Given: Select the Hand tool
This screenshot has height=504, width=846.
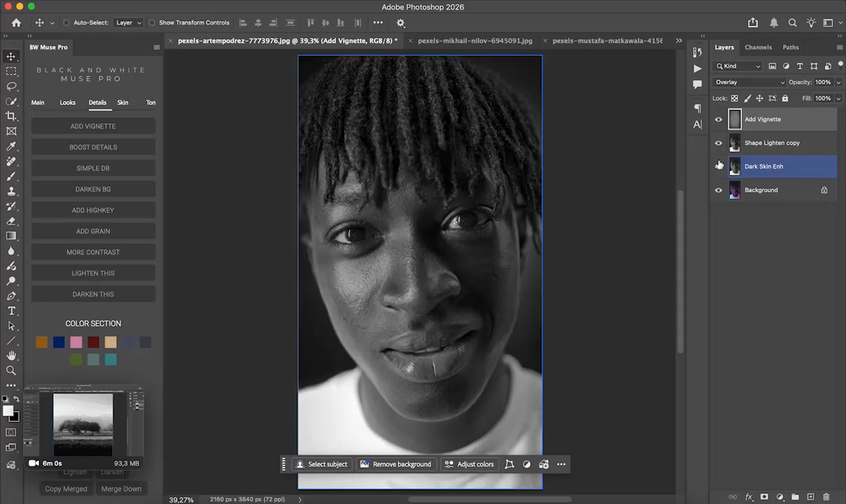Looking at the screenshot, I should (x=11, y=356).
